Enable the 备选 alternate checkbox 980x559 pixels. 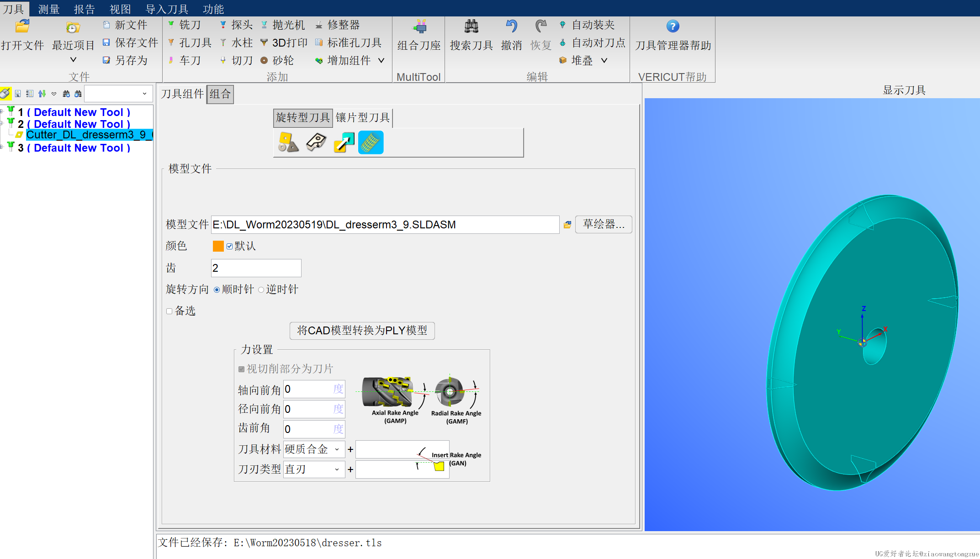(169, 311)
